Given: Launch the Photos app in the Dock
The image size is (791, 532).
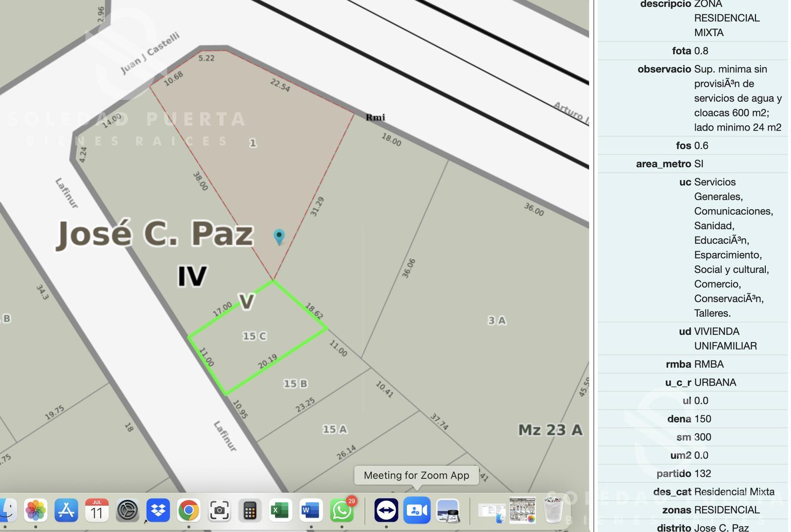Looking at the screenshot, I should click(x=36, y=510).
